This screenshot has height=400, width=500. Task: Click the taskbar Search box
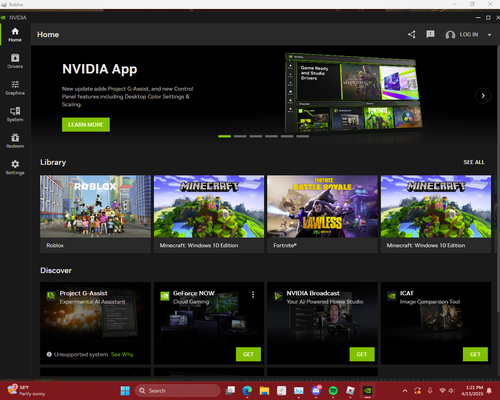pyautogui.click(x=178, y=391)
